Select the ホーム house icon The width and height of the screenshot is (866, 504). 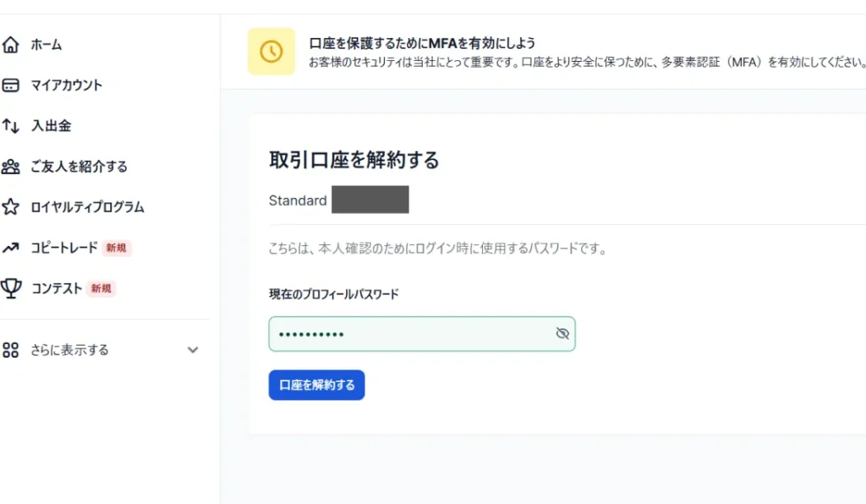[12, 44]
